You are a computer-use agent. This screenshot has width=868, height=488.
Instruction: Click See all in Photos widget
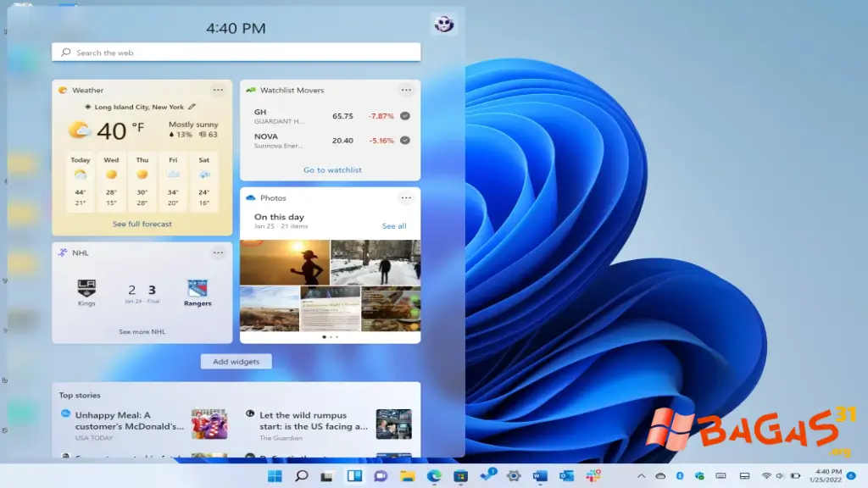[x=394, y=225]
